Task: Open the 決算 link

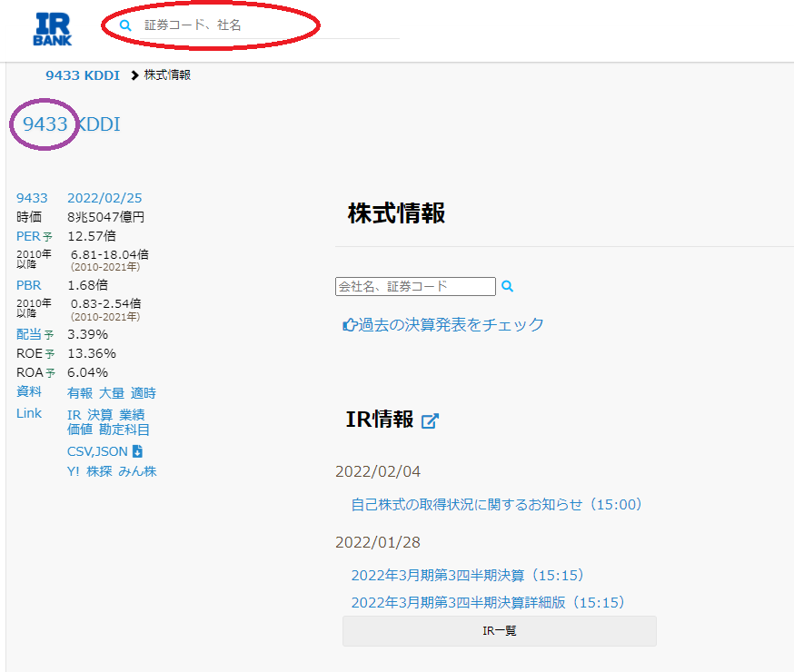Action: tap(100, 415)
